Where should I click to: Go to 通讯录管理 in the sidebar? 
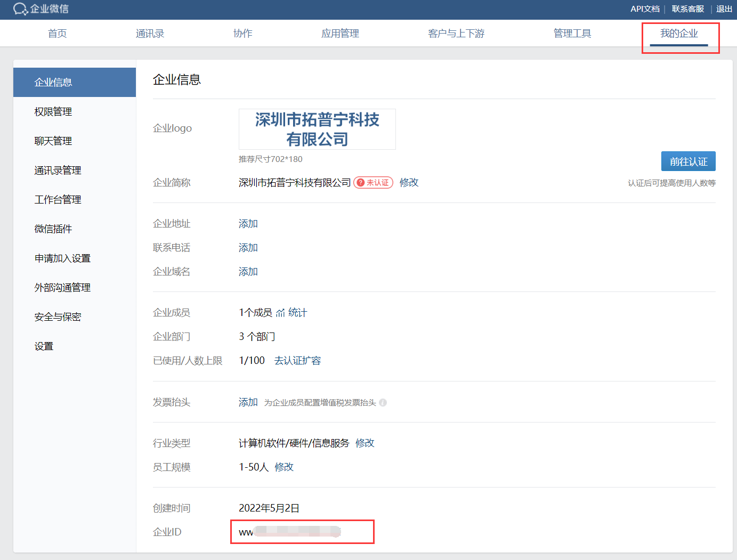pos(75,170)
